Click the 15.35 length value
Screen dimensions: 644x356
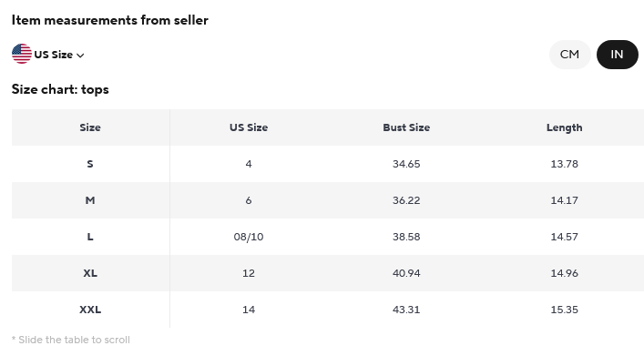tap(565, 310)
